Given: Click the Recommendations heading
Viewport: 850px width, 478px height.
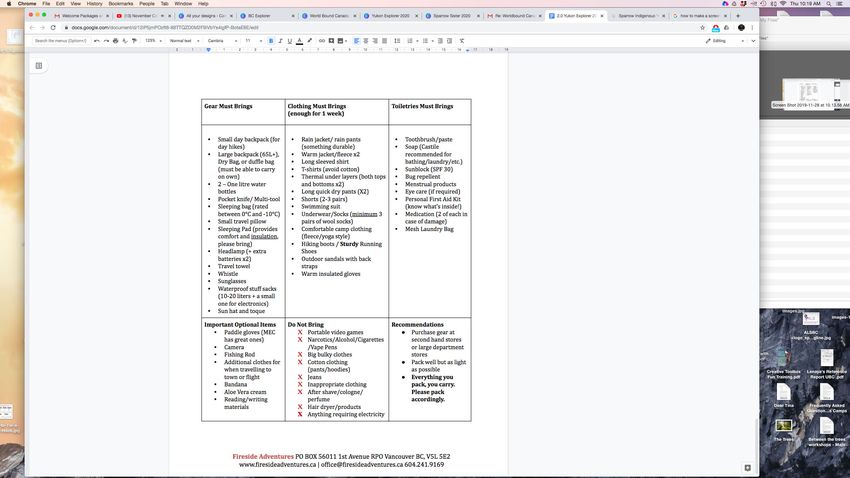Looking at the screenshot, I should coord(417,325).
